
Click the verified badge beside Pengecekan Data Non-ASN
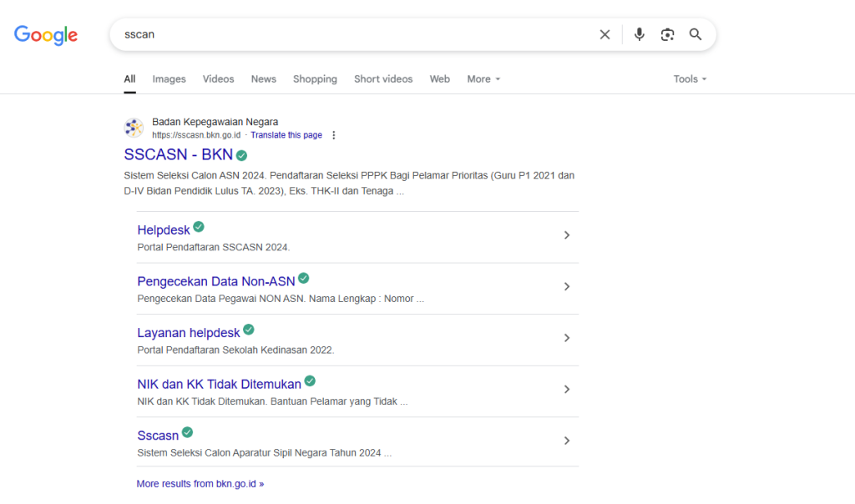(x=304, y=279)
